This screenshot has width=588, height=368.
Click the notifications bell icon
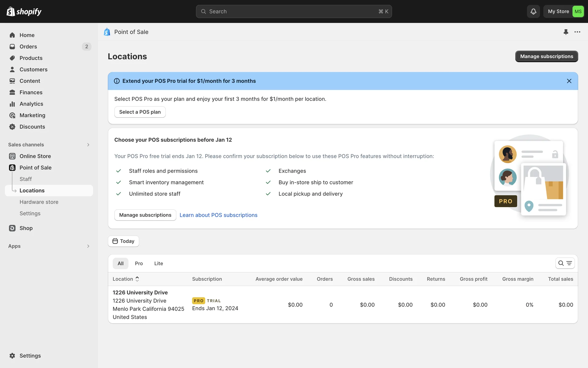(x=533, y=11)
